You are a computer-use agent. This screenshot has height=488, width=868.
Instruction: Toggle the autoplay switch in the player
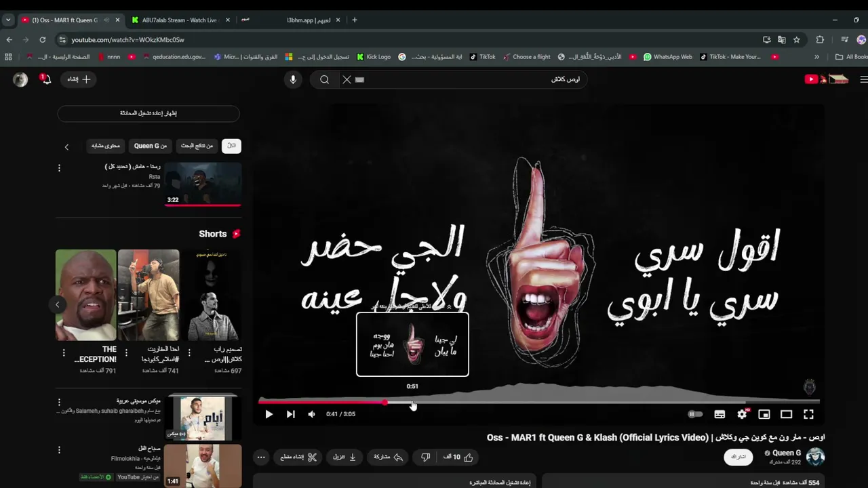[695, 414]
